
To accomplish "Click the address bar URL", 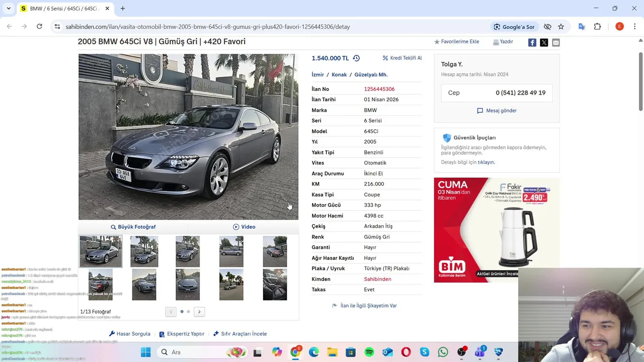I will [208, 27].
